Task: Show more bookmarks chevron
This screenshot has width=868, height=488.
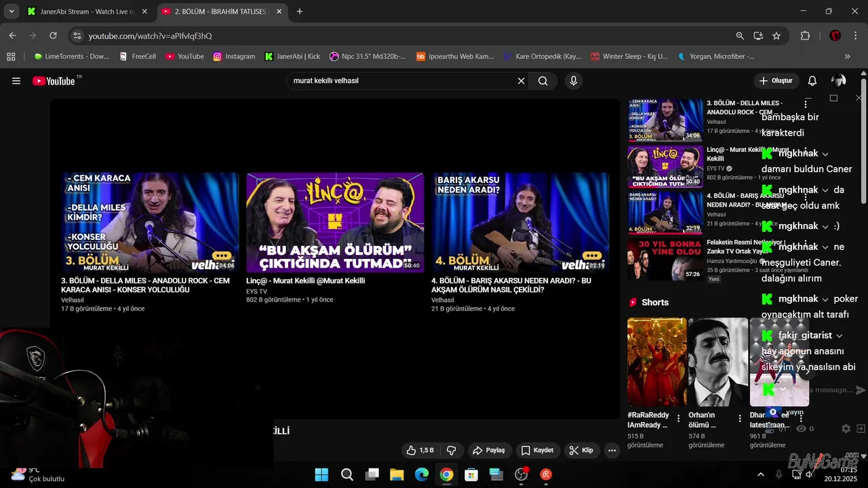Action: 848,56
